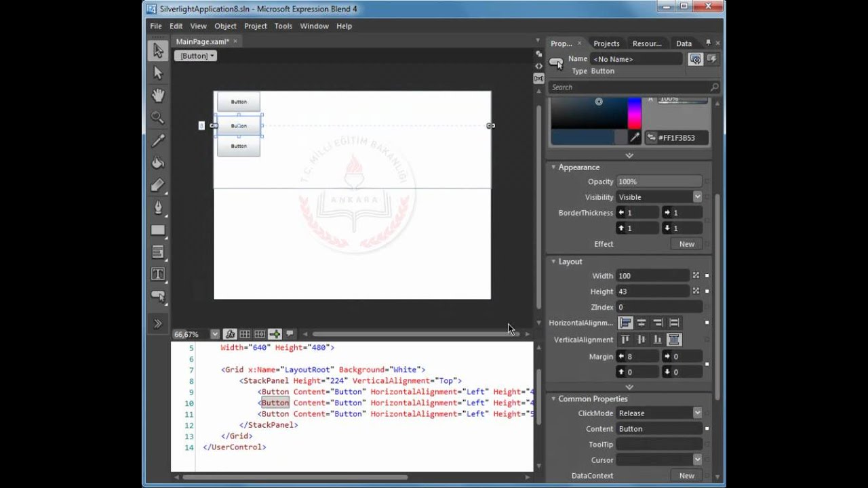868x488 pixels.
Task: Expand advanced brush properties chevron
Action: pyautogui.click(x=629, y=155)
